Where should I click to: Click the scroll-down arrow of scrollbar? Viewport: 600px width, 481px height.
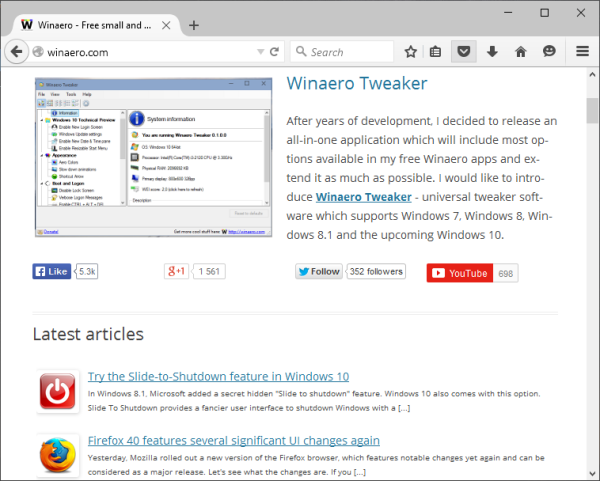[592, 474]
